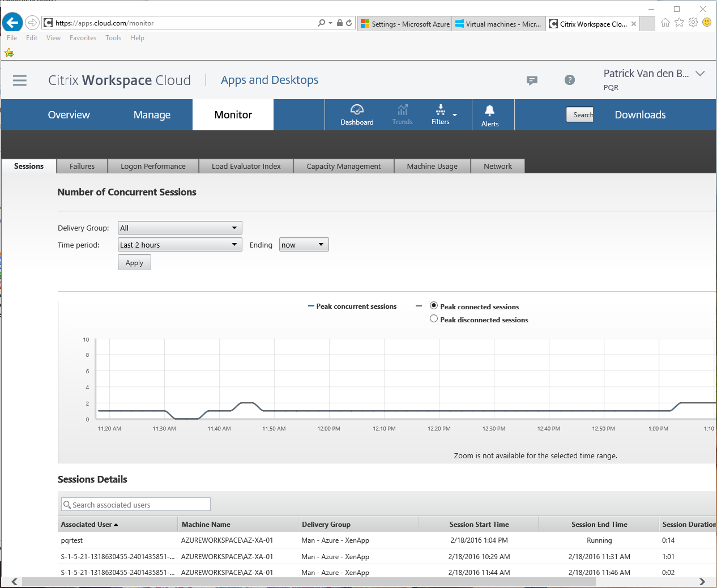Open the hamburger menu in Citrix Cloud

(20, 80)
